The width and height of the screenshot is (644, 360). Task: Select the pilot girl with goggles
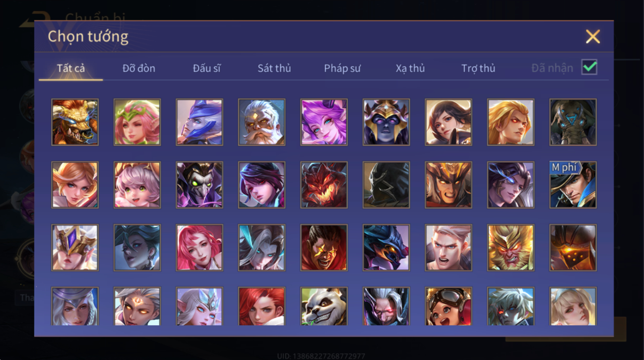pyautogui.click(x=448, y=306)
